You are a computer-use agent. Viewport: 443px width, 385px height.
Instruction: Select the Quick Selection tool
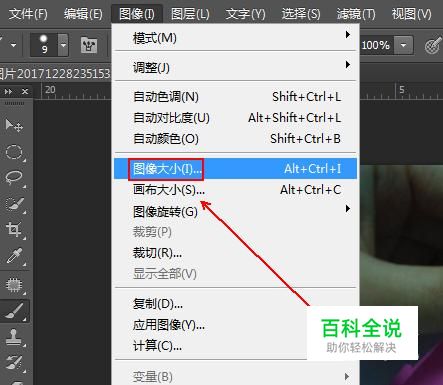click(14, 204)
